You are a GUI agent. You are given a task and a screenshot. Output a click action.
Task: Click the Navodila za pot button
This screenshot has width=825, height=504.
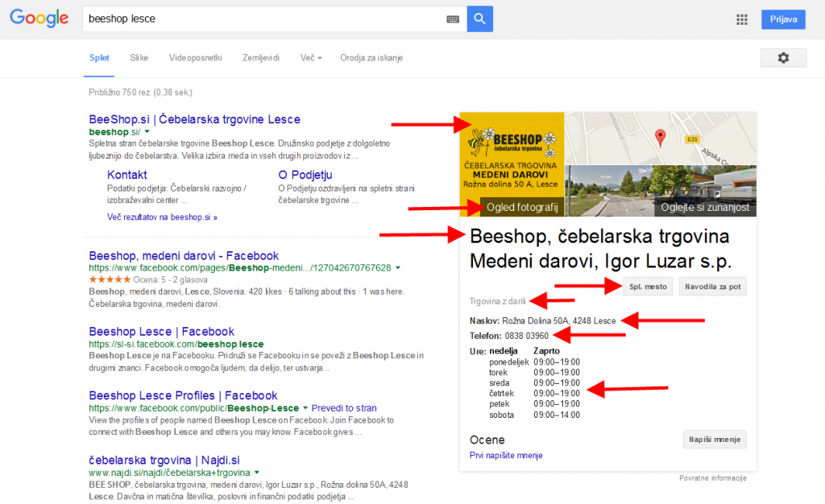coord(712,286)
